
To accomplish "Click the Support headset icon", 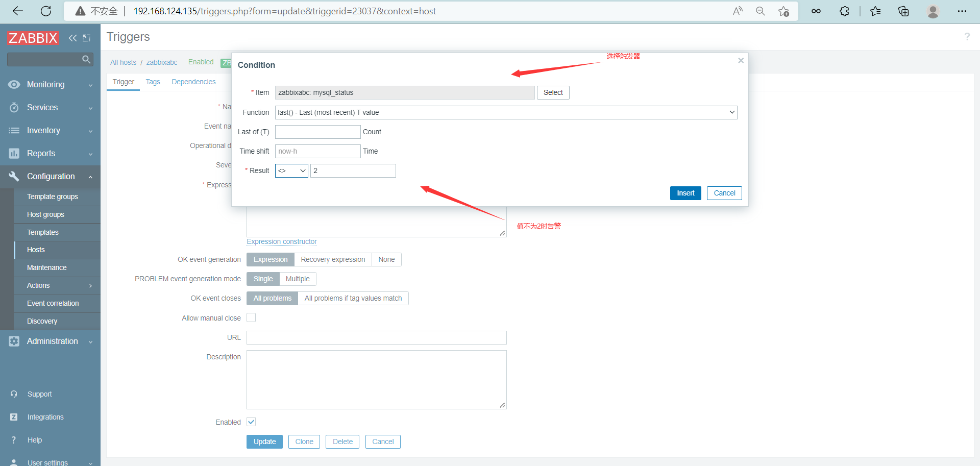I will point(14,394).
